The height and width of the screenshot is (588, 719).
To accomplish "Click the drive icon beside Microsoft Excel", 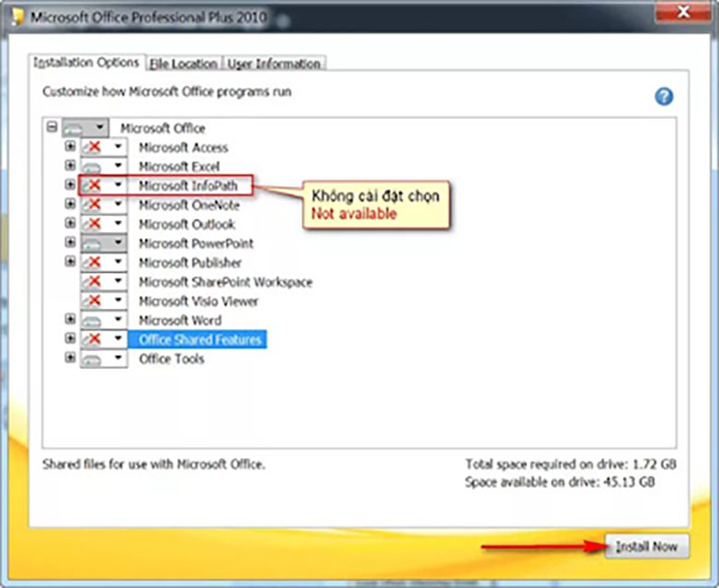I will point(93,167).
